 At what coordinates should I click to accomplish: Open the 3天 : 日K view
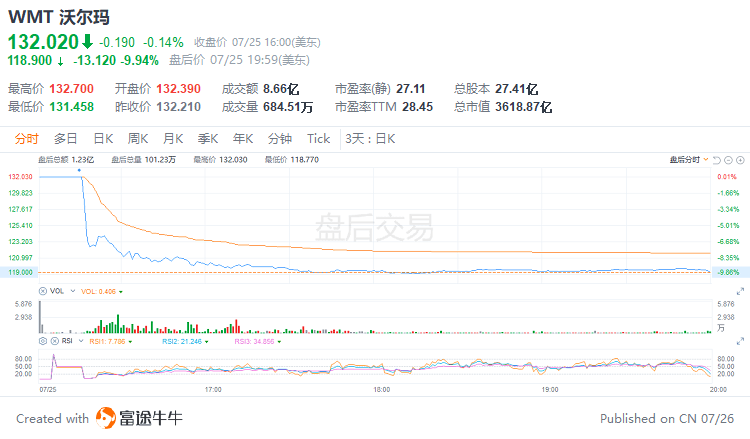coord(370,139)
